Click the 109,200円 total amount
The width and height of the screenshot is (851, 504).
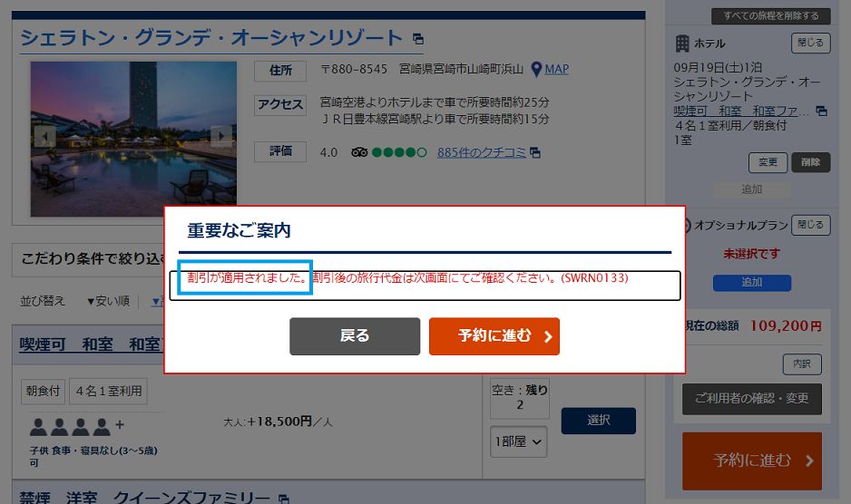[786, 326]
